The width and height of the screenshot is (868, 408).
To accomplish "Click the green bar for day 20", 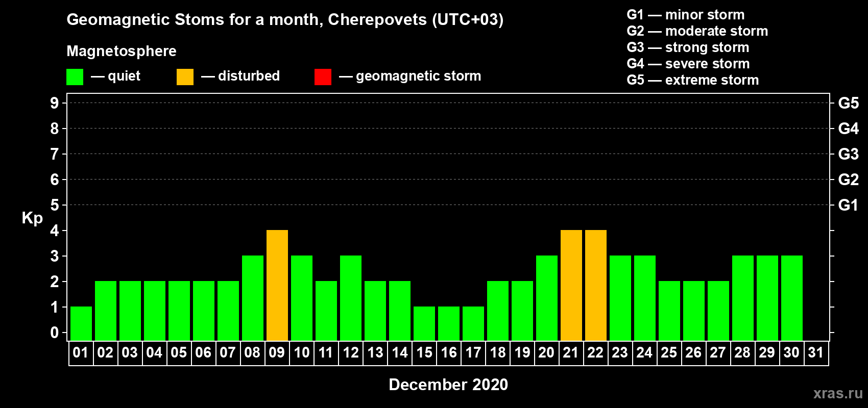I will coord(547,298).
